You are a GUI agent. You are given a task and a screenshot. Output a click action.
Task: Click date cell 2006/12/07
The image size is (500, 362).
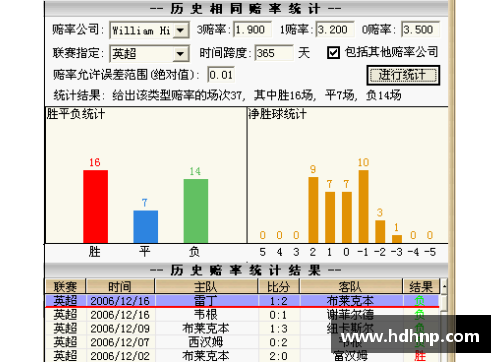120,342
